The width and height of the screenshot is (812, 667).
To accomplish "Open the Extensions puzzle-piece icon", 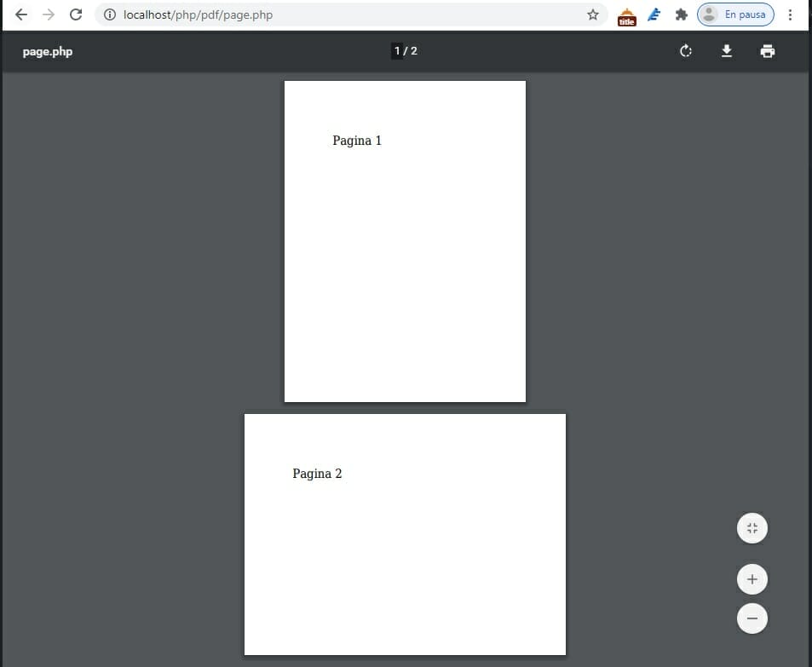I will click(x=681, y=14).
